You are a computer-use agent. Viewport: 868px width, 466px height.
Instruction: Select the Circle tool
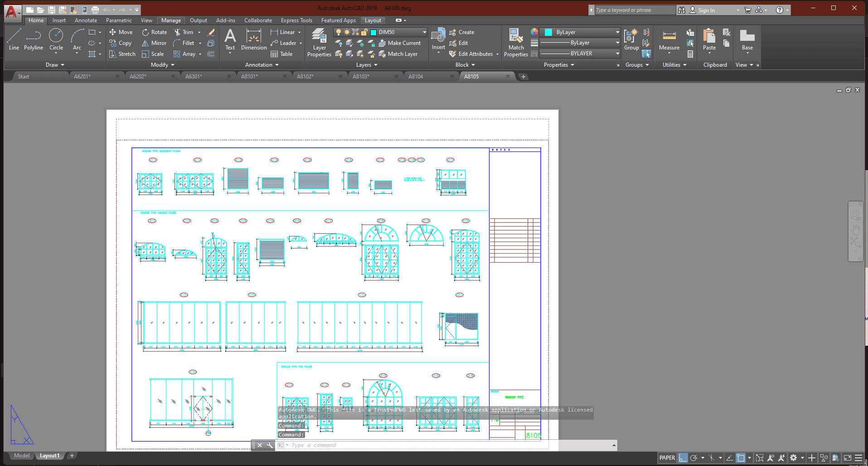pyautogui.click(x=56, y=39)
